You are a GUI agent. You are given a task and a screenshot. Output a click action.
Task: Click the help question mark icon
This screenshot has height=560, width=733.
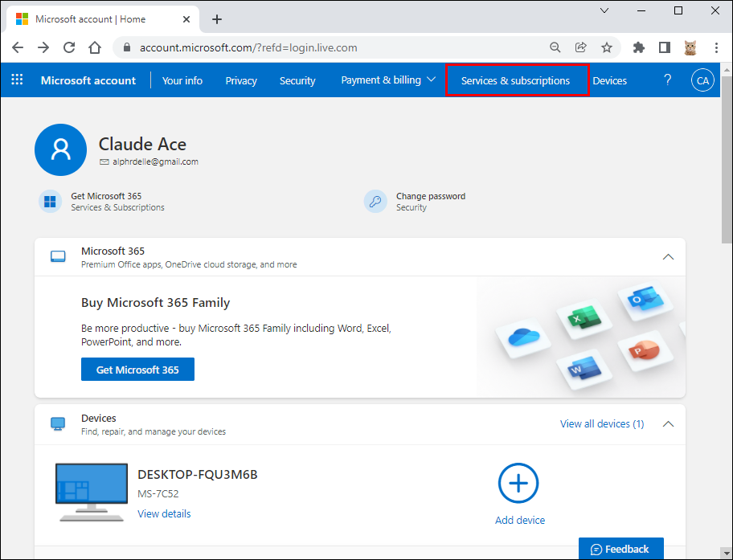coord(667,80)
